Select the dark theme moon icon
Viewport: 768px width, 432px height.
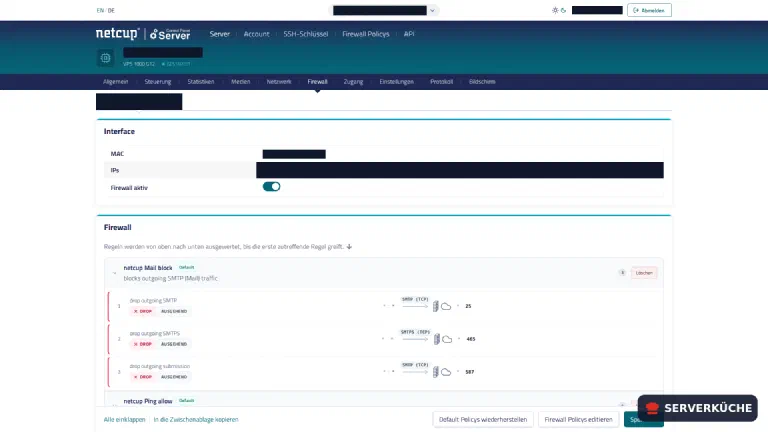click(563, 10)
